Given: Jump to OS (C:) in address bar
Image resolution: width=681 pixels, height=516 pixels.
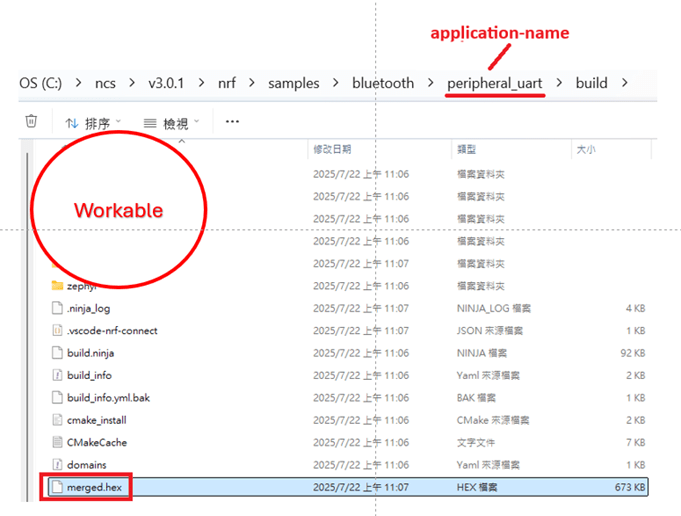Looking at the screenshot, I should click(x=40, y=83).
